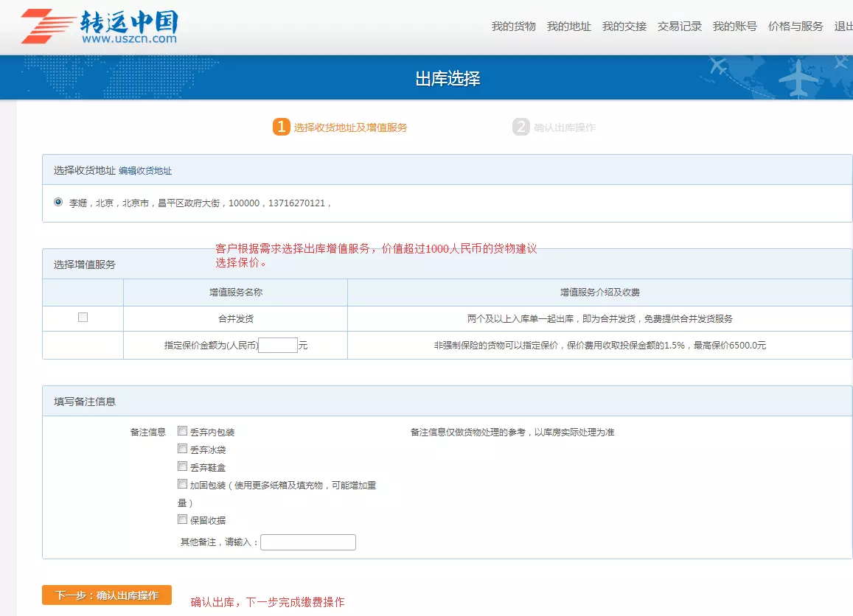Open 编辑收货地址 link
This screenshot has width=853, height=616.
coord(145,171)
